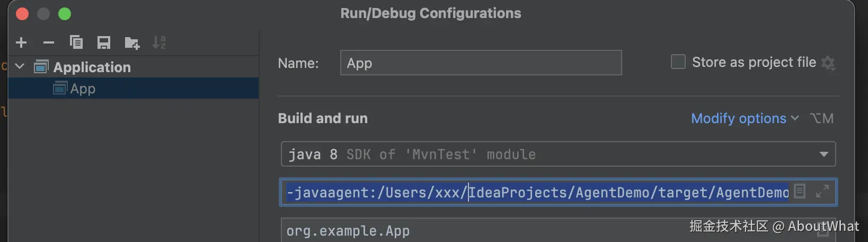The width and height of the screenshot is (868, 242).
Task: Click the org.example.App main class field
Action: [477, 231]
